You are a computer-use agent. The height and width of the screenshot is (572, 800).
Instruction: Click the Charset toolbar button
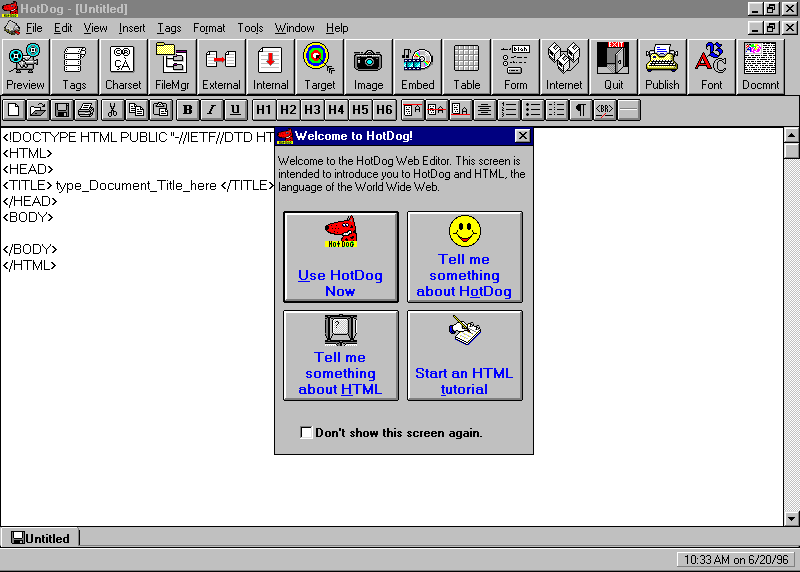(x=123, y=67)
